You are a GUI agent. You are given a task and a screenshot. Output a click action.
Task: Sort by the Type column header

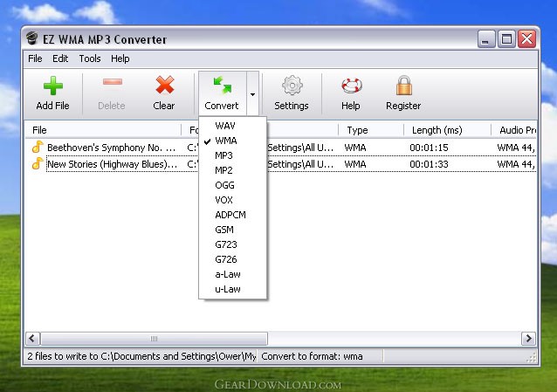371,130
